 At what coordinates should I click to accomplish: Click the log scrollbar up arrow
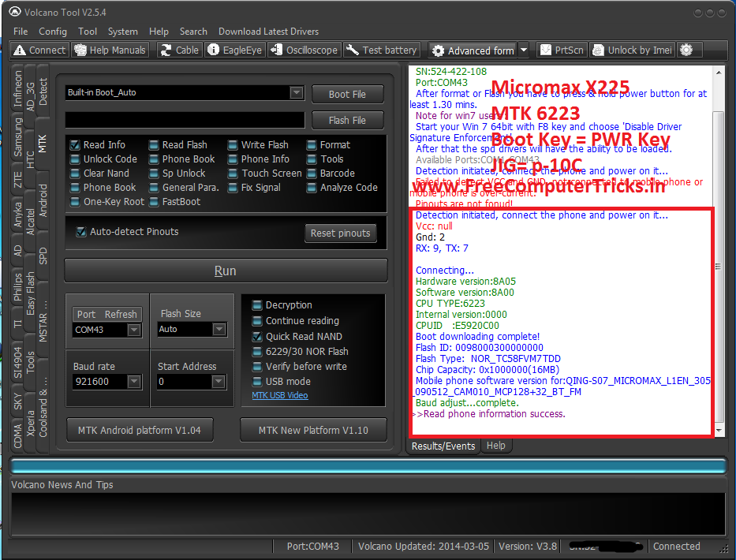pos(719,73)
